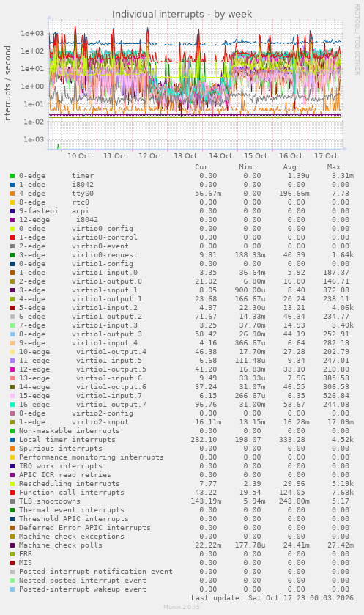Click the virtio1-input.2 max '4.06k'
This screenshot has height=615, width=364.
343,308
